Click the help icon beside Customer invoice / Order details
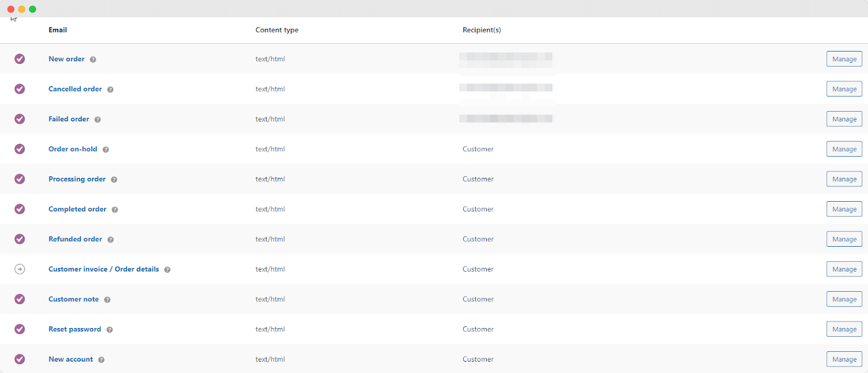This screenshot has height=373, width=868. 167,269
